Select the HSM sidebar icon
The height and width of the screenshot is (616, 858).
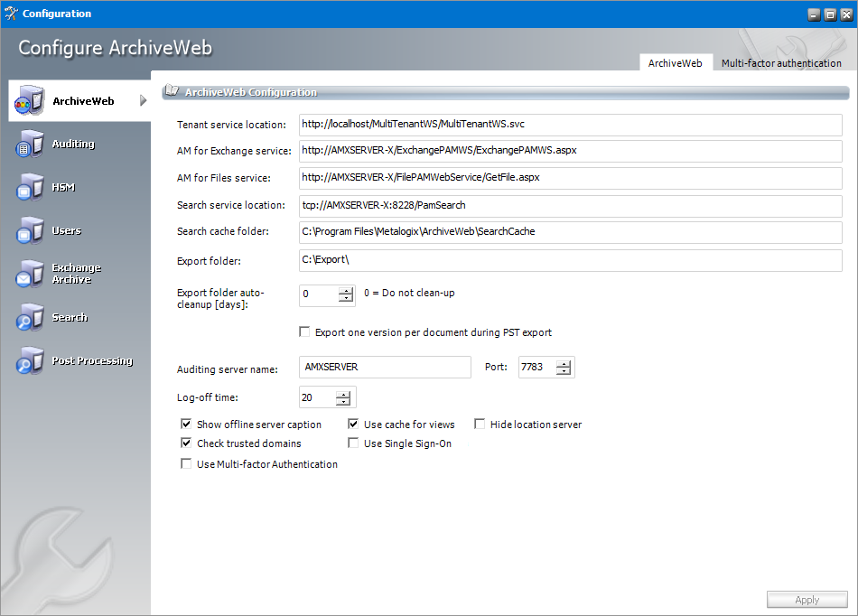coord(29,188)
